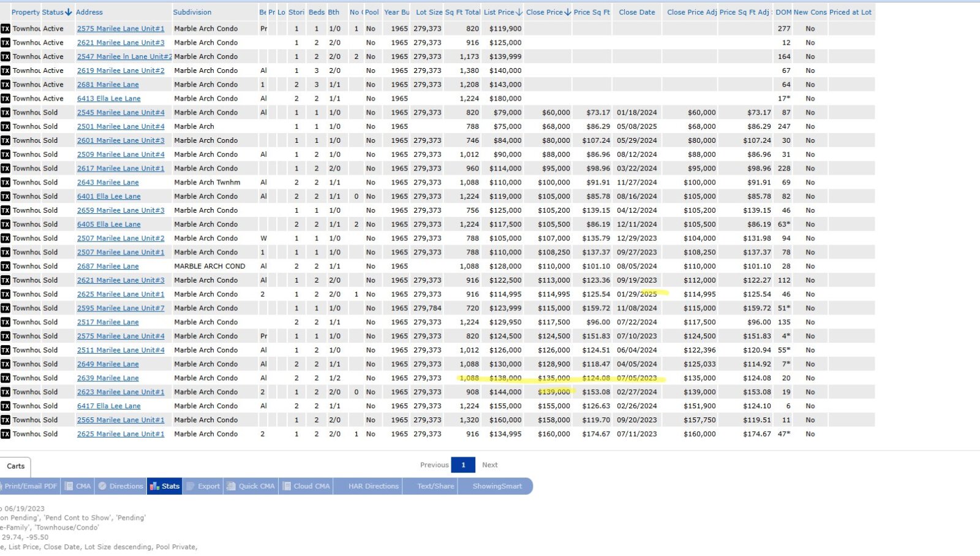Screen dimensions: 980x556
Task: Open Directions from the toolbar
Action: tap(121, 486)
